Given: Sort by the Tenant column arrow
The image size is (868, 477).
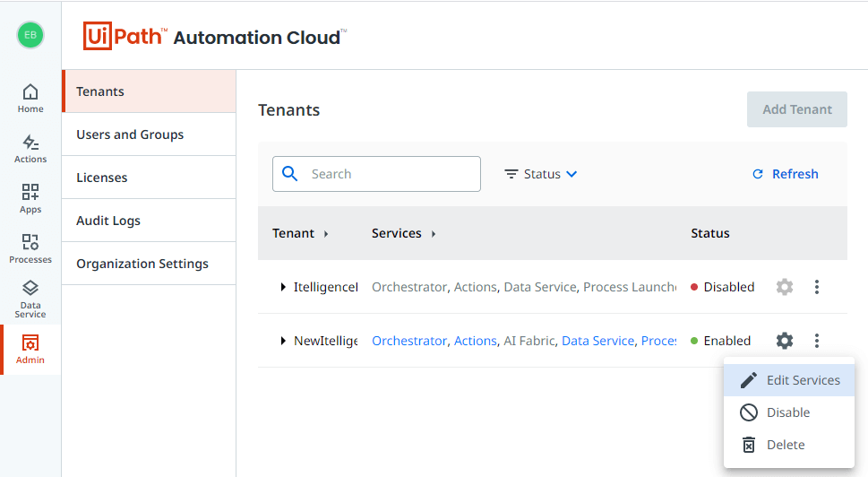Looking at the screenshot, I should (326, 234).
